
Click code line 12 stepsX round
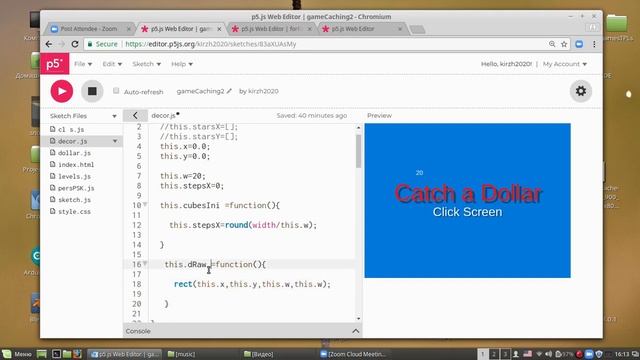243,225
